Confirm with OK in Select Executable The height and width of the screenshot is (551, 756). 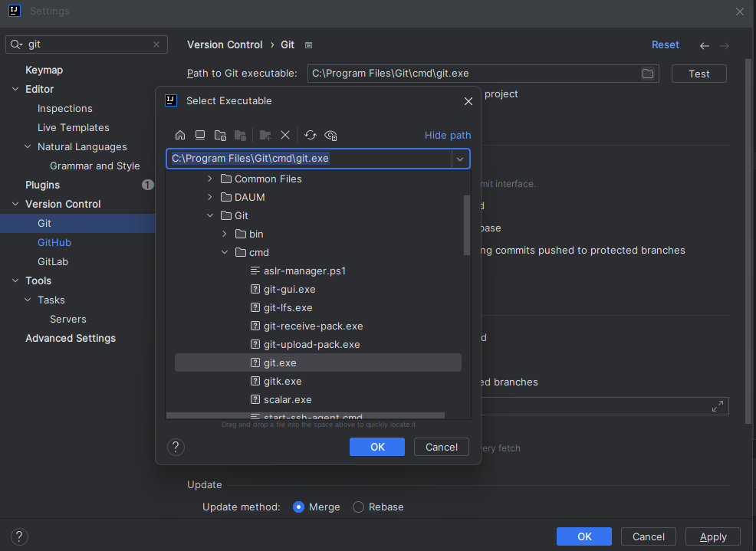coord(377,447)
